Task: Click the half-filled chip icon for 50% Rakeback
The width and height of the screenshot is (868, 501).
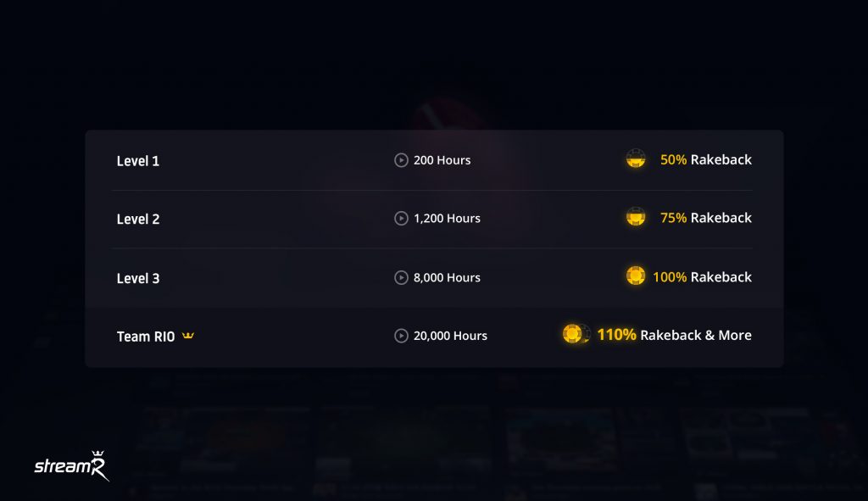Action: (x=636, y=159)
